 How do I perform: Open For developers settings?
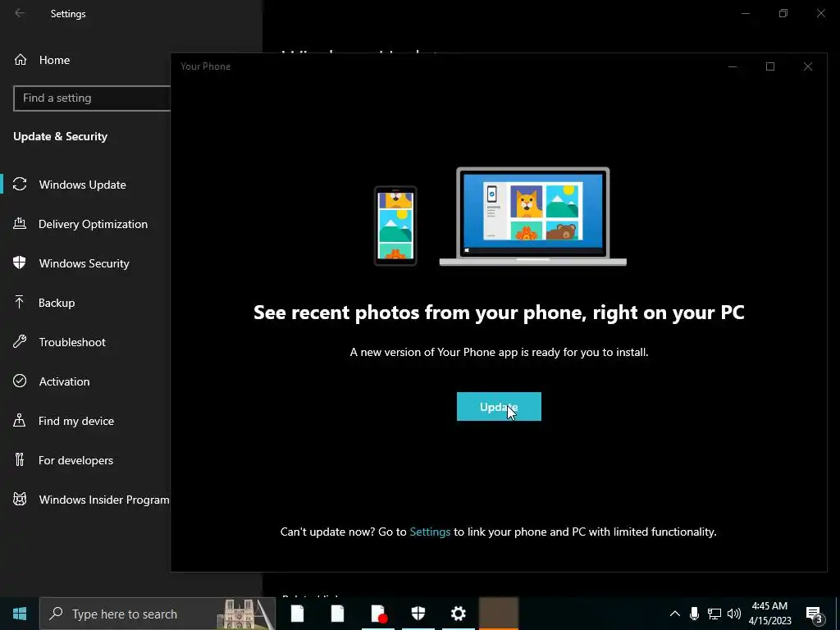[75, 460]
